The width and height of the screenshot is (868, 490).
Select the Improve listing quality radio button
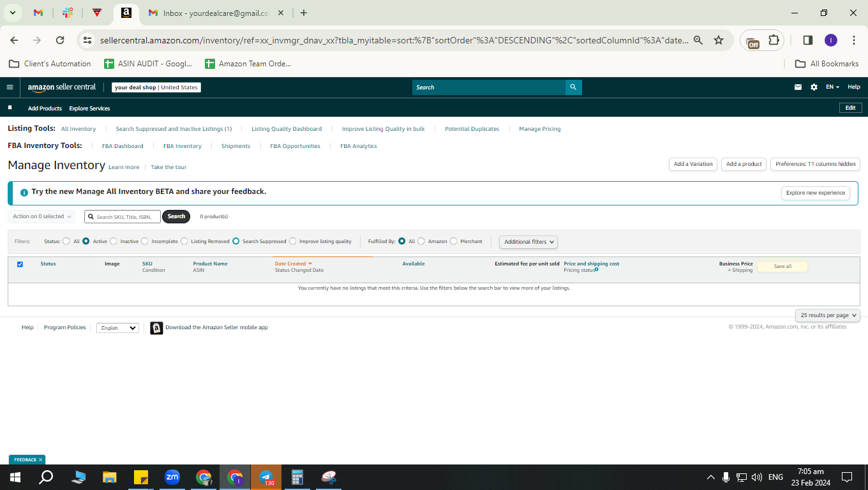pyautogui.click(x=293, y=241)
